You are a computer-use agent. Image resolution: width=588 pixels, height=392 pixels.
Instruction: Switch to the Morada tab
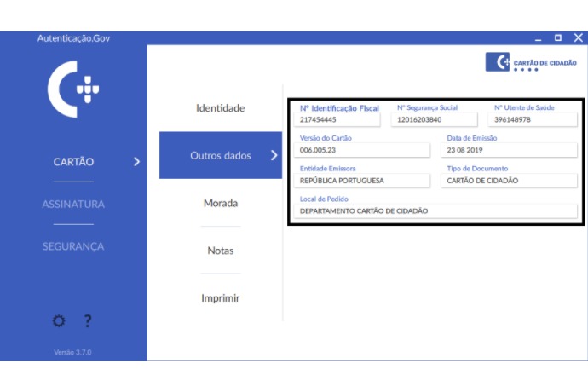(221, 203)
